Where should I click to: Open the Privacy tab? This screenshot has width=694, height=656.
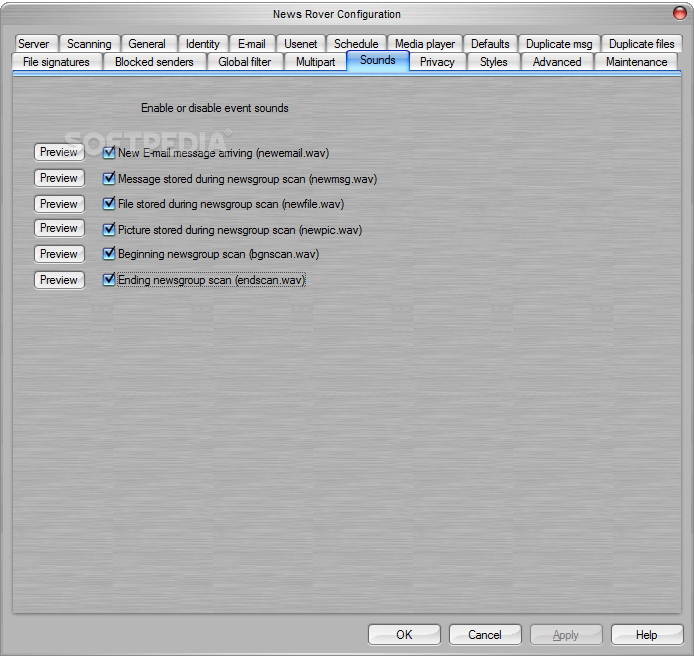tap(437, 62)
